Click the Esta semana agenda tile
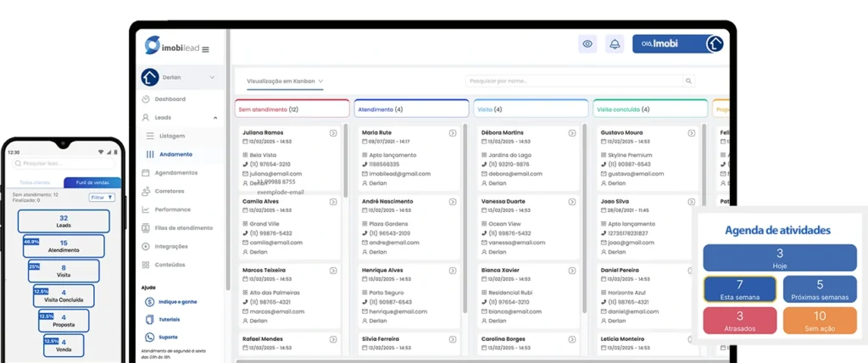 740,289
